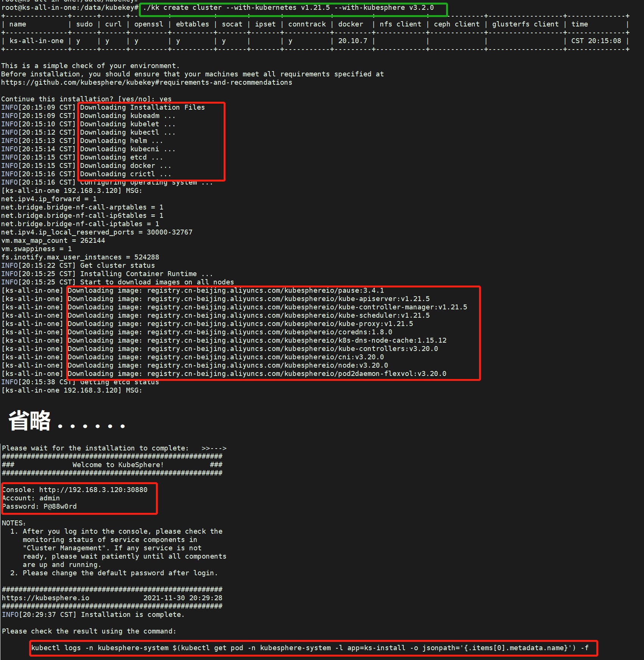Select the Installation is complete INFO line

pyautogui.click(x=93, y=614)
